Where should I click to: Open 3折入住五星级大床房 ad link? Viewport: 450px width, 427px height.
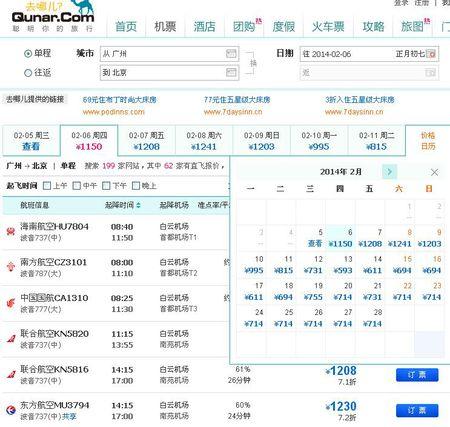(360, 100)
